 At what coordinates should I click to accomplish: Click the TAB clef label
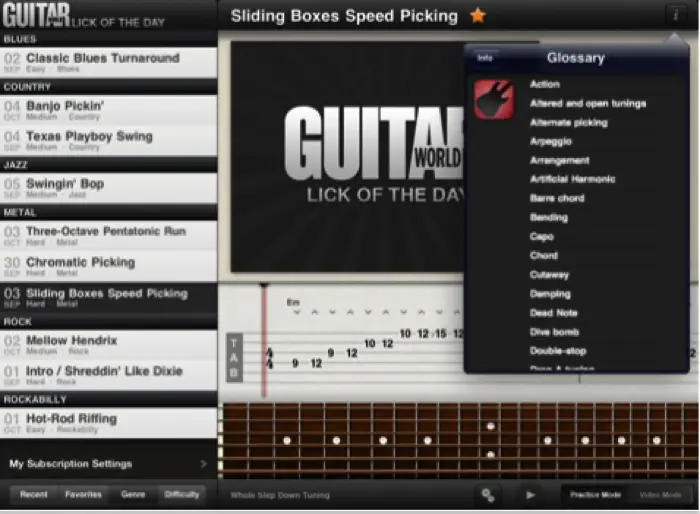[x=234, y=358]
